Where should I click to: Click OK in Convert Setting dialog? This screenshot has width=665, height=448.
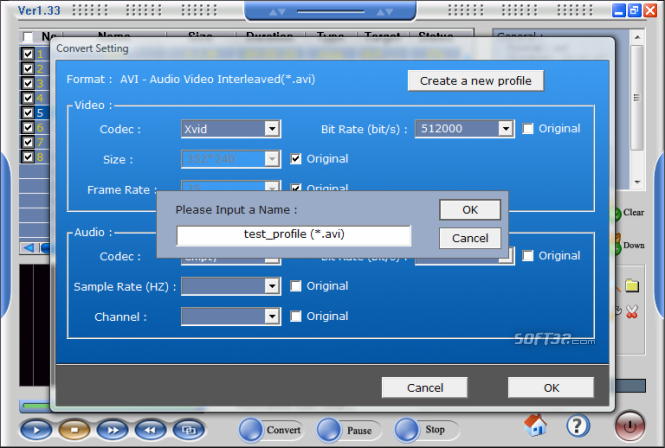click(x=551, y=388)
